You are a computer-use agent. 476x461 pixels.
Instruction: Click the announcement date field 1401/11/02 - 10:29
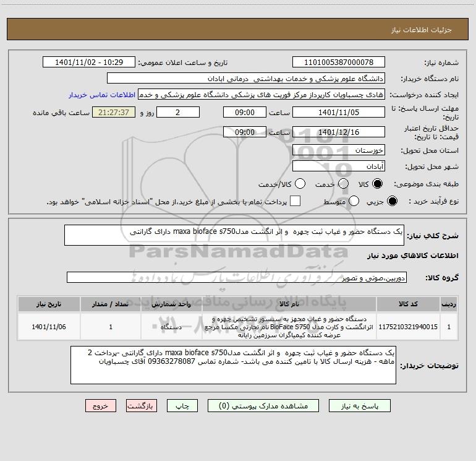[89, 62]
